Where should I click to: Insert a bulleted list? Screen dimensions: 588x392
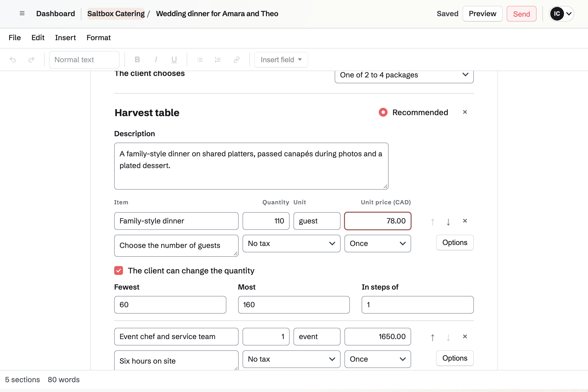199,60
